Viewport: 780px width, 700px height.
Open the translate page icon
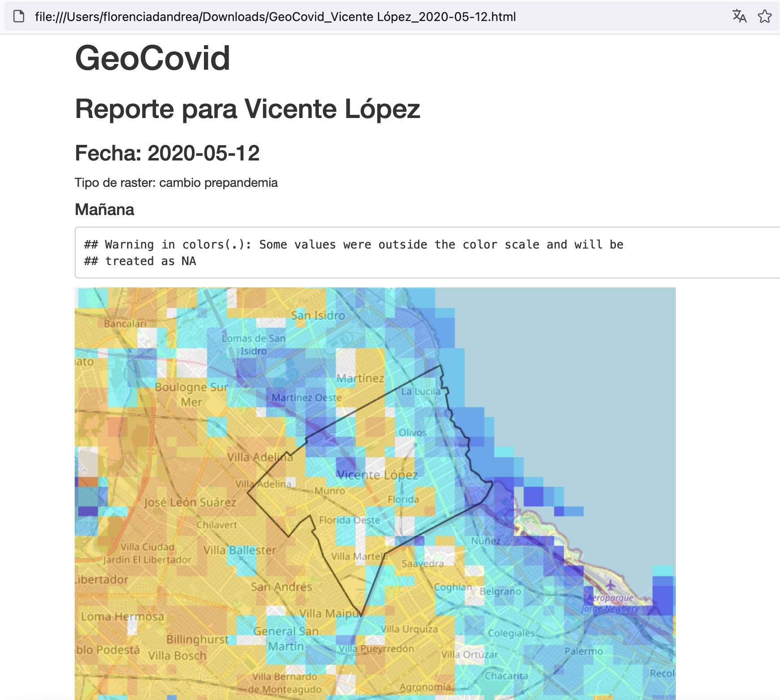739,17
